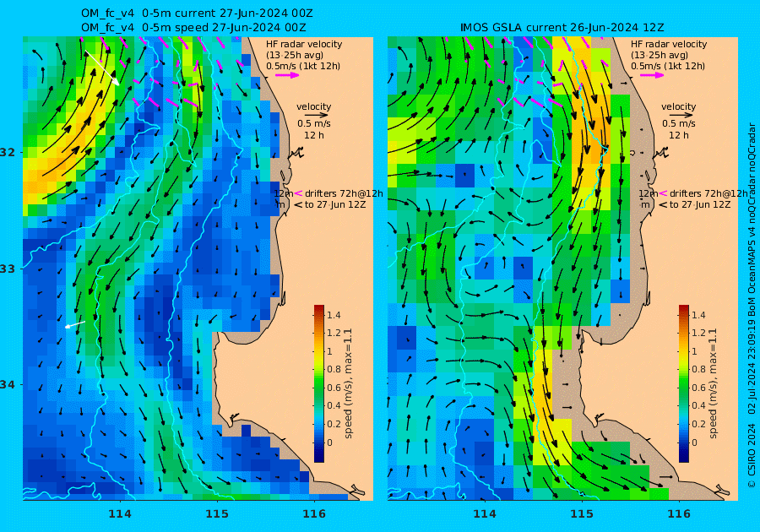The width and height of the screenshot is (760, 532).
Task: Click longitude label '114' under the left map
Action: tap(120, 514)
